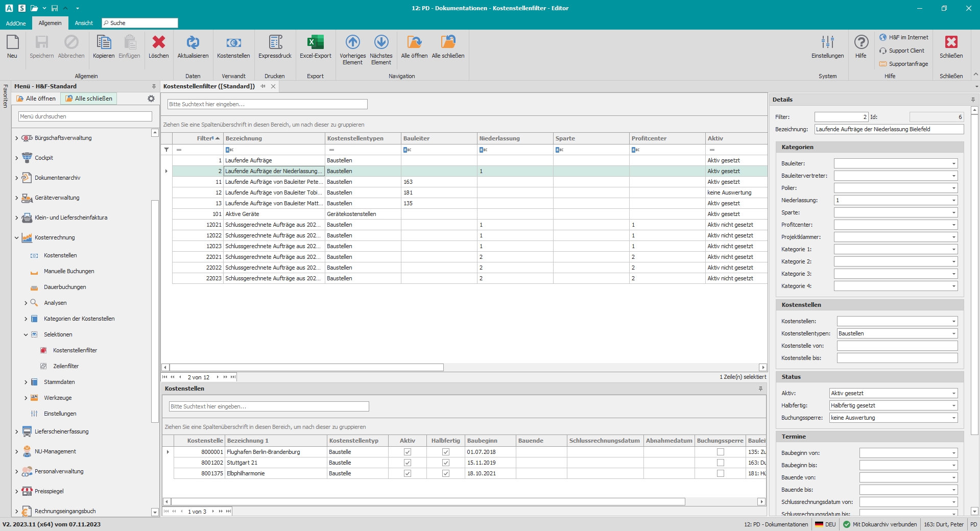The width and height of the screenshot is (980, 531).
Task: Click the menu settings gear icon
Action: coord(151,99)
